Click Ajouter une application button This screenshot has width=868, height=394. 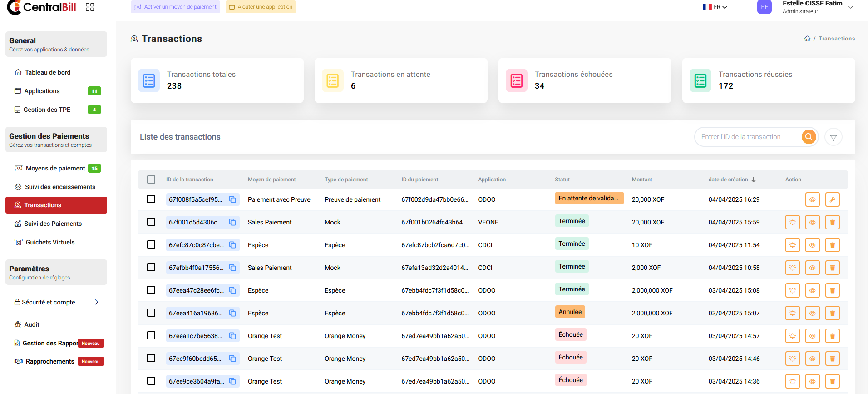pyautogui.click(x=261, y=7)
